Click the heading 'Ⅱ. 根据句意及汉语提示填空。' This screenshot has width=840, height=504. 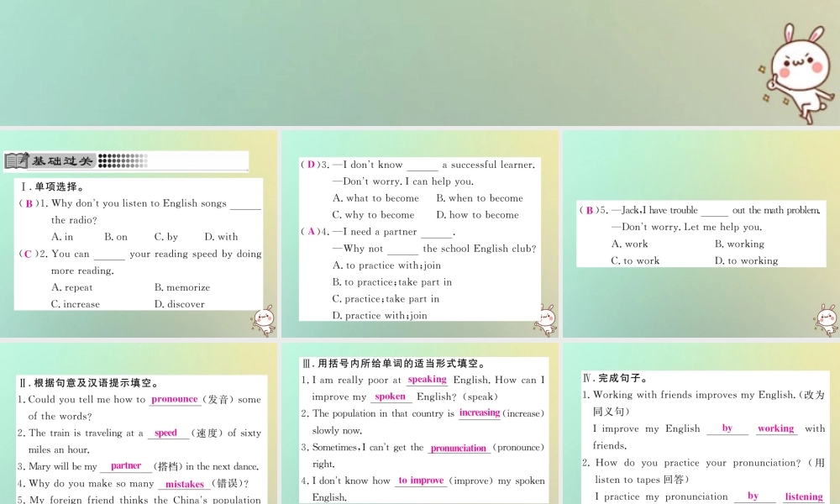tap(89, 383)
